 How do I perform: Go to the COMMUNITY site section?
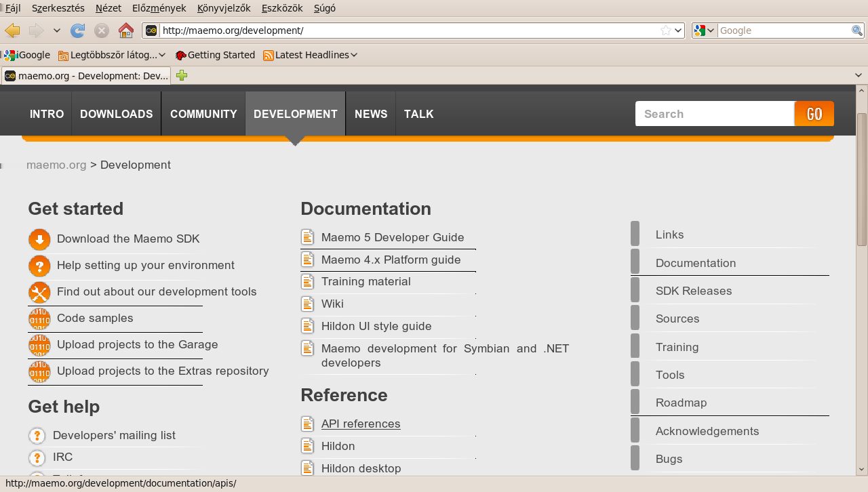click(x=203, y=114)
